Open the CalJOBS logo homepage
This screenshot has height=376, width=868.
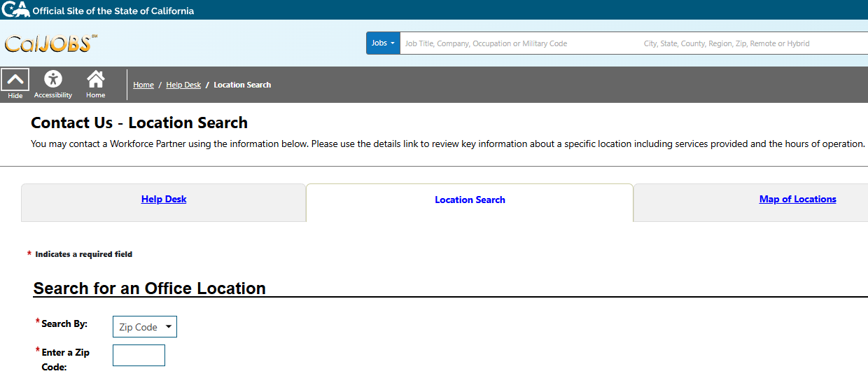click(50, 43)
